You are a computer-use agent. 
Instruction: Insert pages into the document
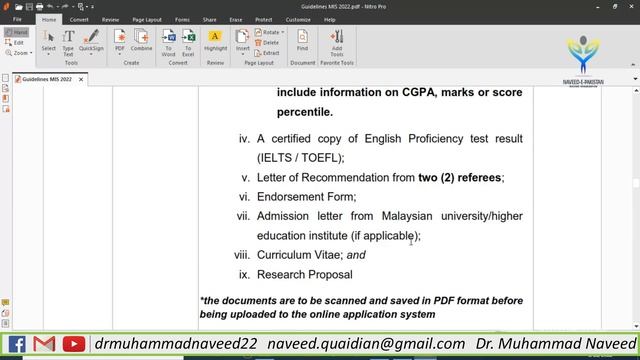(x=242, y=40)
